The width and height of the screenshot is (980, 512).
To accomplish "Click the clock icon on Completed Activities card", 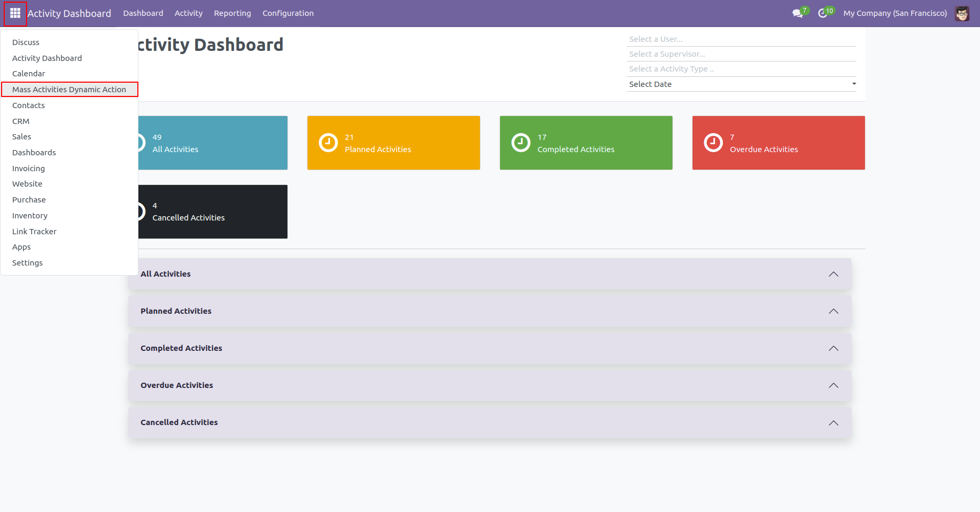I will pyautogui.click(x=521, y=143).
